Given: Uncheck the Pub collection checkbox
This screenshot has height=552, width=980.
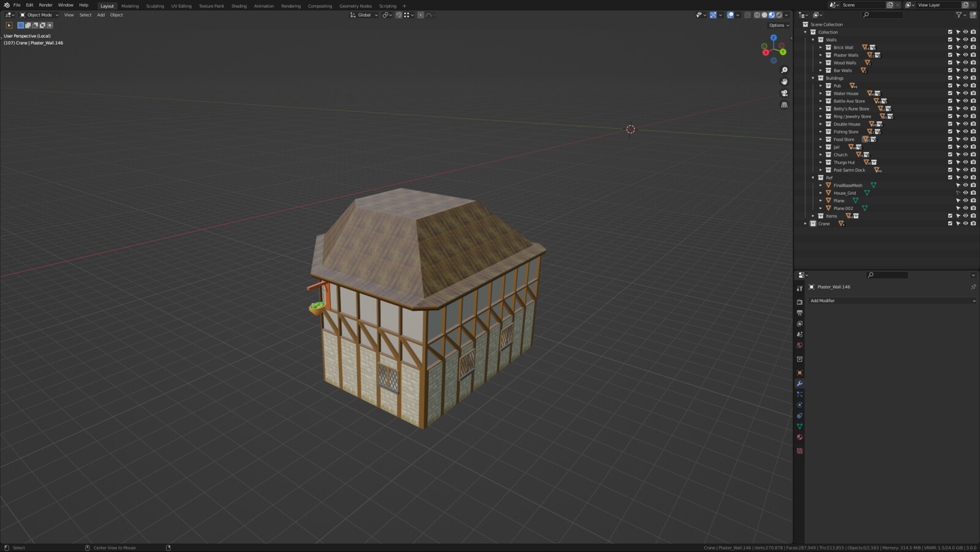Looking at the screenshot, I should (950, 86).
